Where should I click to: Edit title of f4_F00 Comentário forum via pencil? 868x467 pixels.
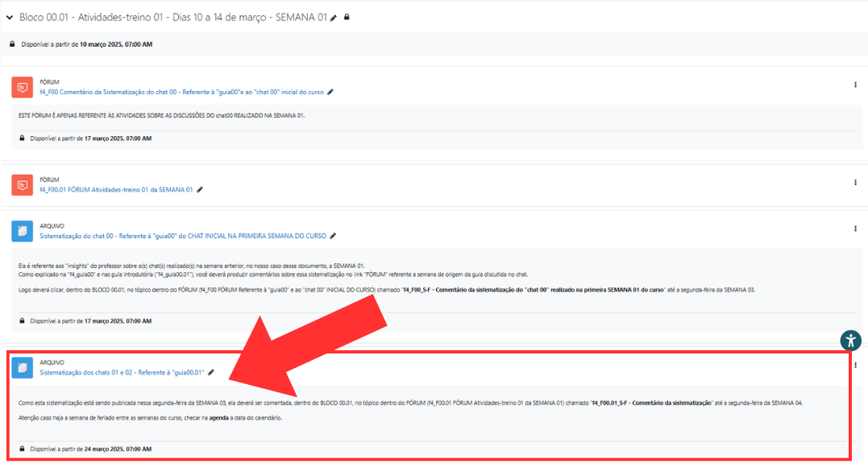click(x=330, y=92)
